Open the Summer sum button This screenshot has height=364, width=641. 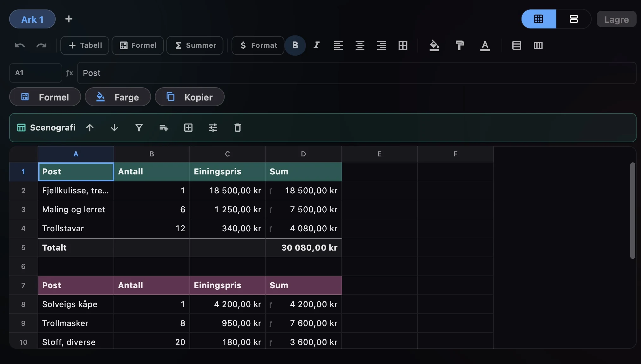tap(195, 45)
